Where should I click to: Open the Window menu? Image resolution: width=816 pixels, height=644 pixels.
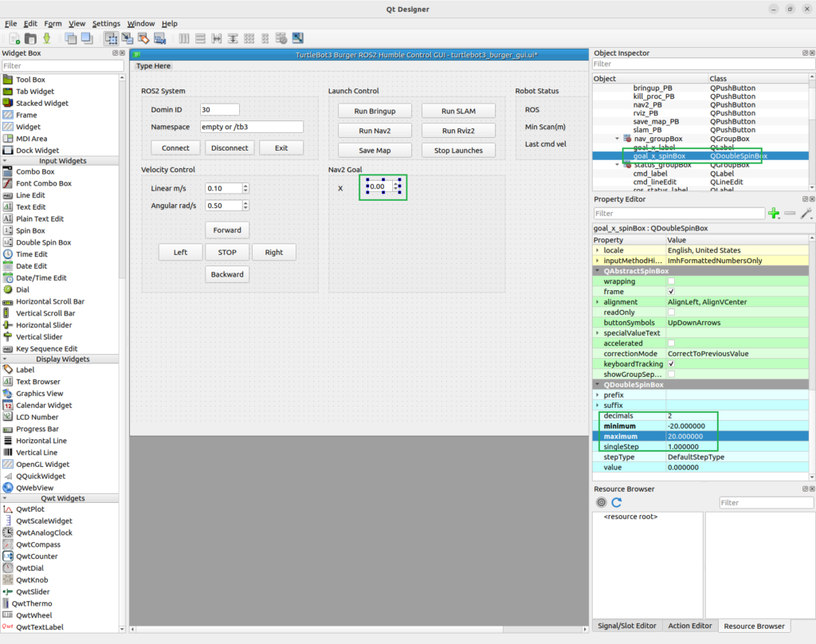point(140,23)
